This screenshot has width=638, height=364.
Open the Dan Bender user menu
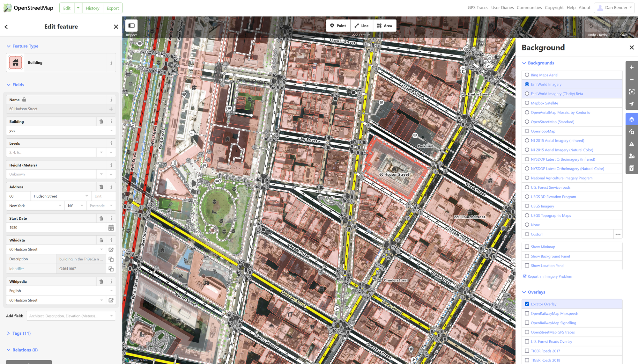coord(614,8)
